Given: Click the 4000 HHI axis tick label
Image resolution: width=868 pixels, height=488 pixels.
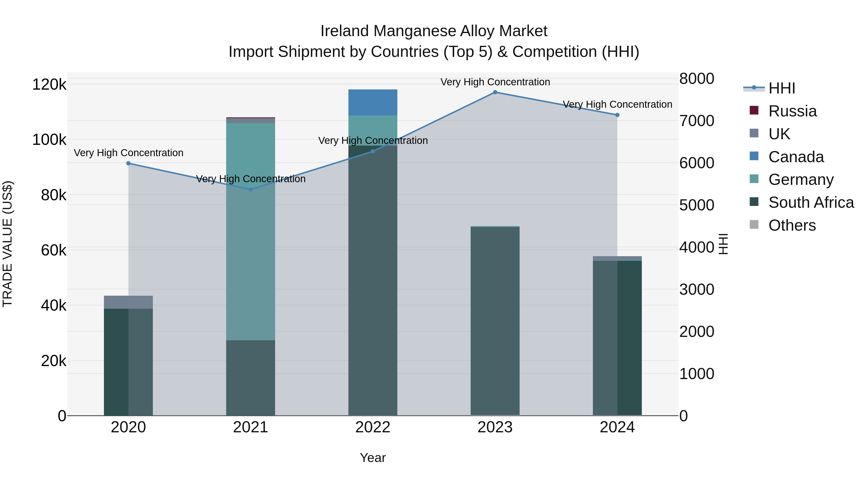Looking at the screenshot, I should [x=697, y=247].
